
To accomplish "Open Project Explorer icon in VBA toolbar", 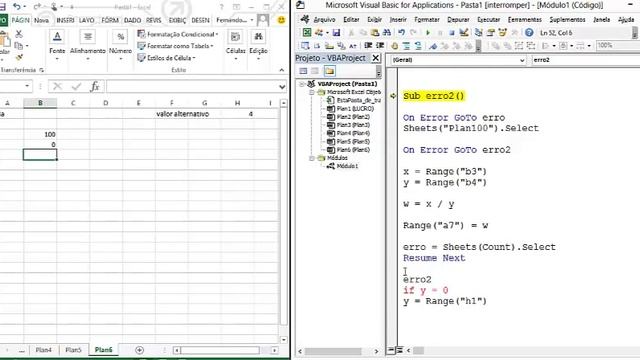I will point(479,33).
